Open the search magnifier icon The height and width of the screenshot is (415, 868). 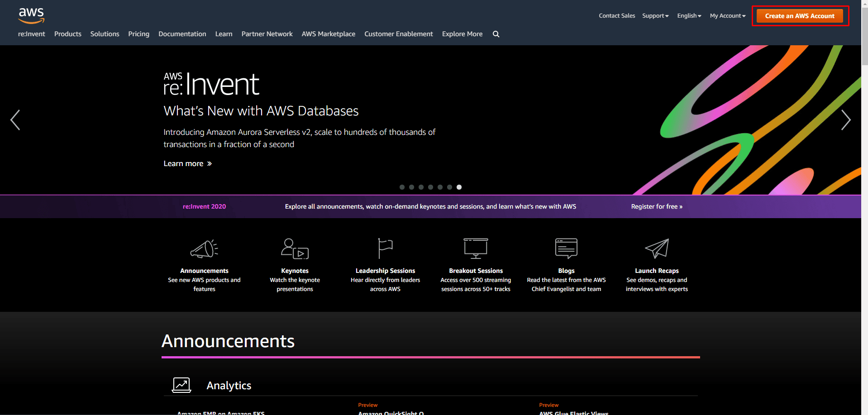(496, 34)
